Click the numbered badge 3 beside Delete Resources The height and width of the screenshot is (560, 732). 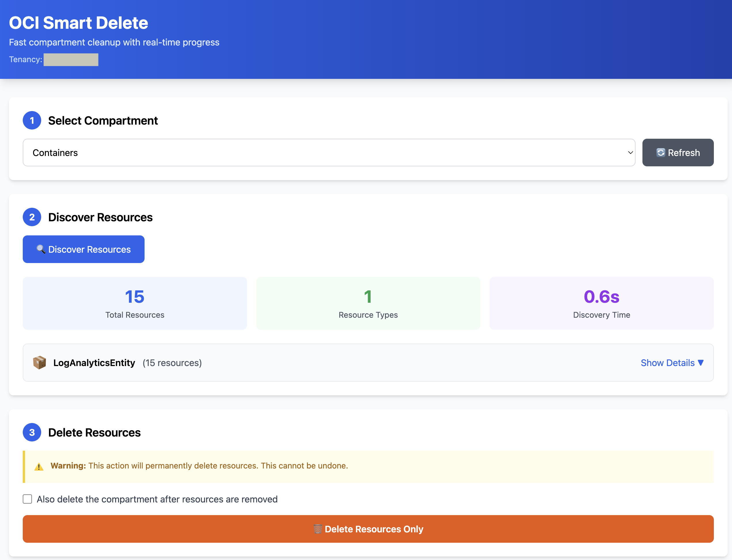coord(32,432)
